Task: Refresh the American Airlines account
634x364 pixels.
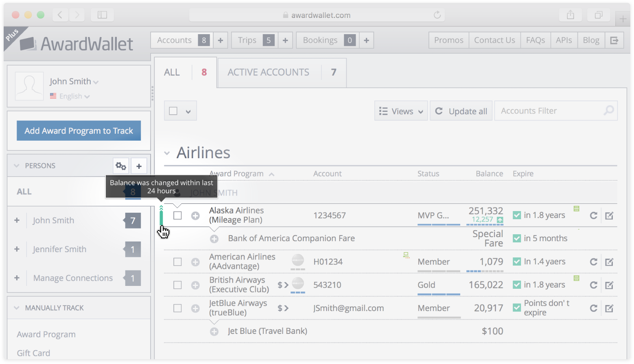Action: [593, 262]
